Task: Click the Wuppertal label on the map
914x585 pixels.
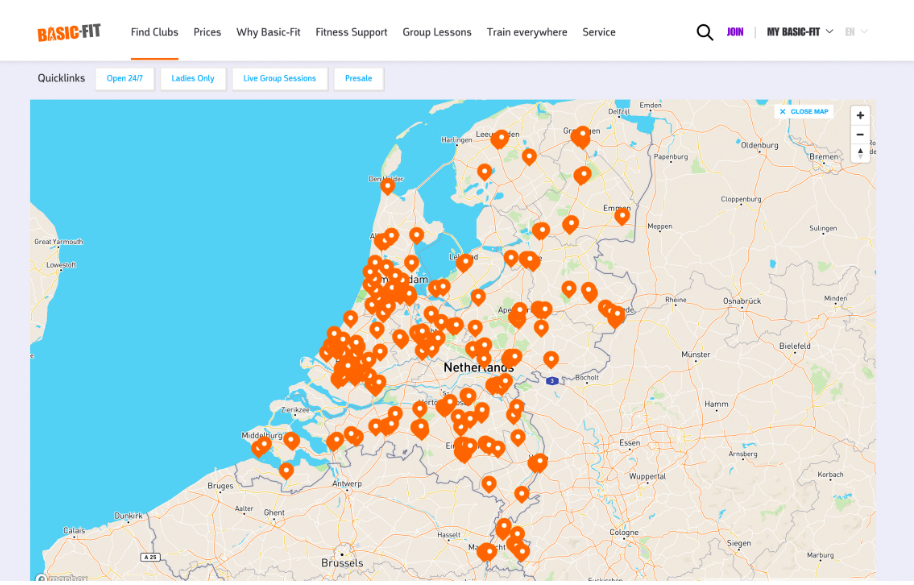Action: tap(647, 477)
